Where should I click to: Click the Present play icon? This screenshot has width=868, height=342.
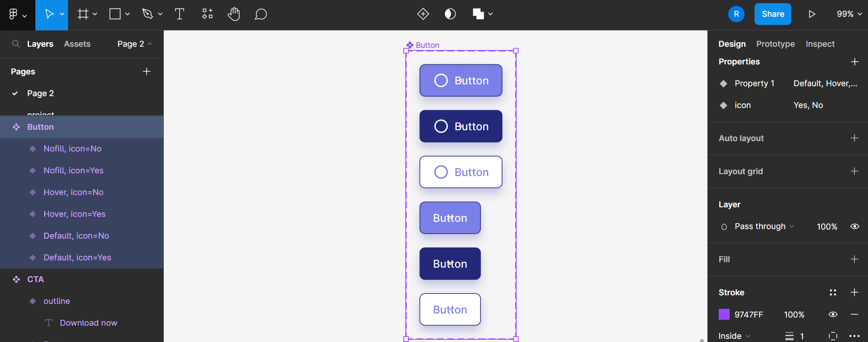pos(812,14)
